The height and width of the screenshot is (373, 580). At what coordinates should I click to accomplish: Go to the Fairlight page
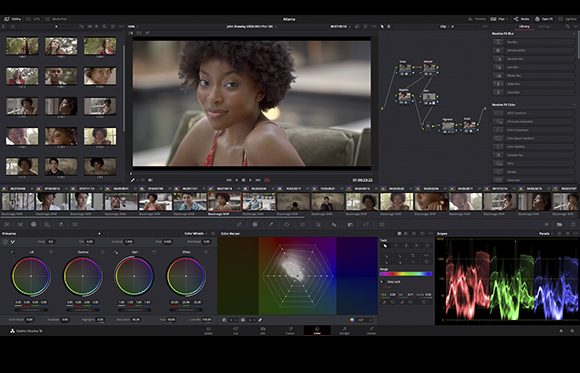tap(344, 330)
